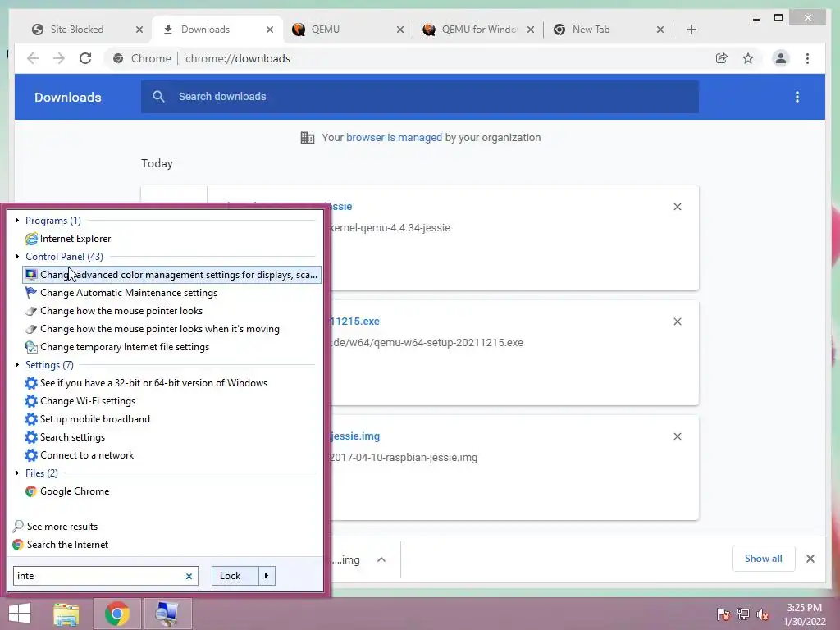
Task: Clear the start menu search text
Action: coord(189,577)
